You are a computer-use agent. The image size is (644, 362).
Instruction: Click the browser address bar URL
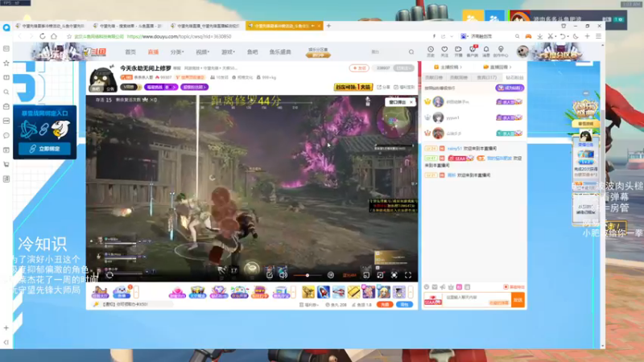click(179, 36)
